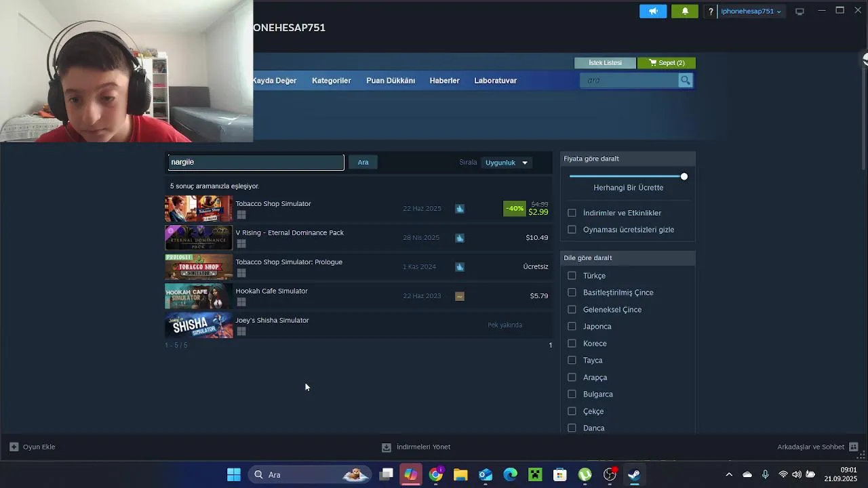Open Microsoft Edge from the taskbar
This screenshot has height=488, width=868.
pos(510,474)
